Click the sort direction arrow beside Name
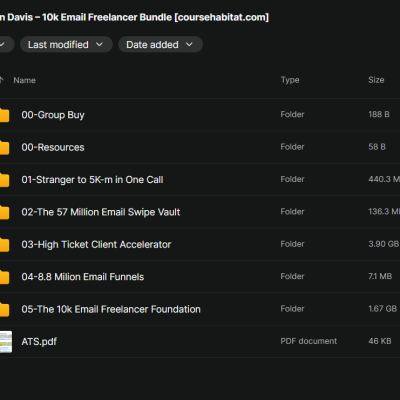400x400 pixels. coord(2,80)
